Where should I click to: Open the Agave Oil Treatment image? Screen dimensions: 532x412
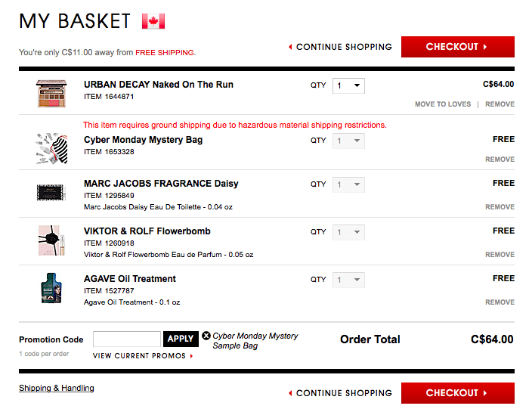pyautogui.click(x=51, y=288)
